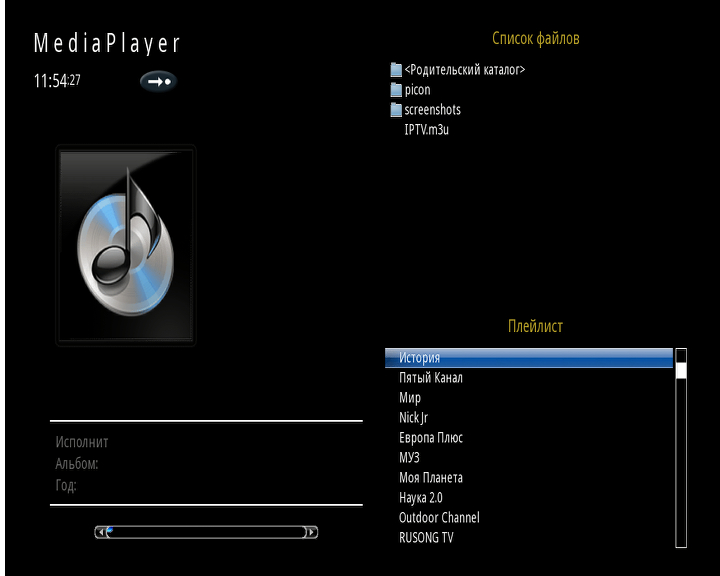The height and width of the screenshot is (576, 720).
Task: Click the Исполнит field label
Action: pyautogui.click(x=82, y=442)
